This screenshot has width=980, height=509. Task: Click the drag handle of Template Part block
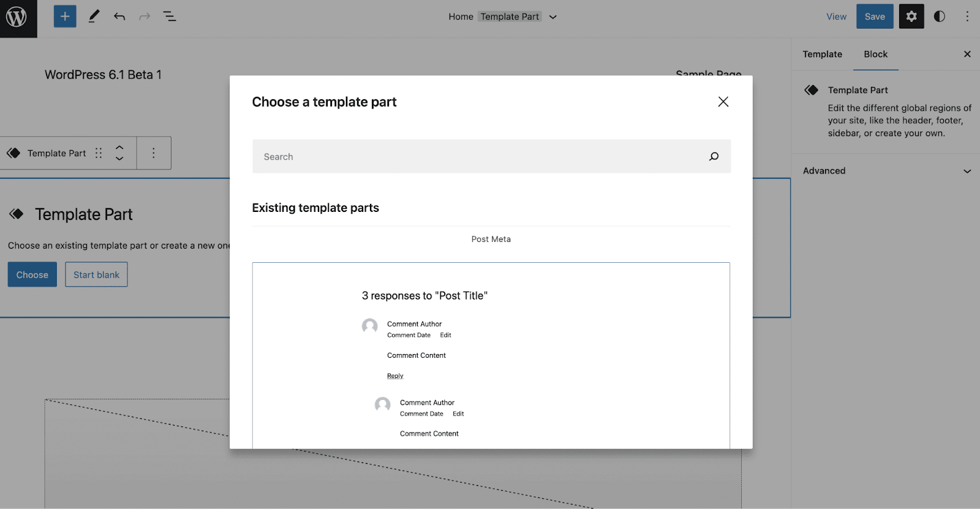[x=99, y=153]
